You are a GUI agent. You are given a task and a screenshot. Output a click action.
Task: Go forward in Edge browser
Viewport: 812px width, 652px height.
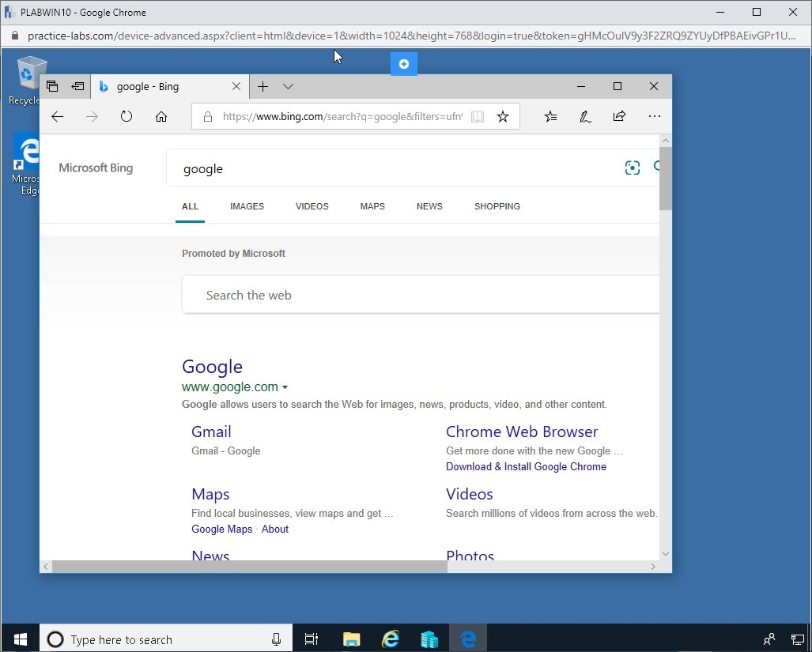92,116
